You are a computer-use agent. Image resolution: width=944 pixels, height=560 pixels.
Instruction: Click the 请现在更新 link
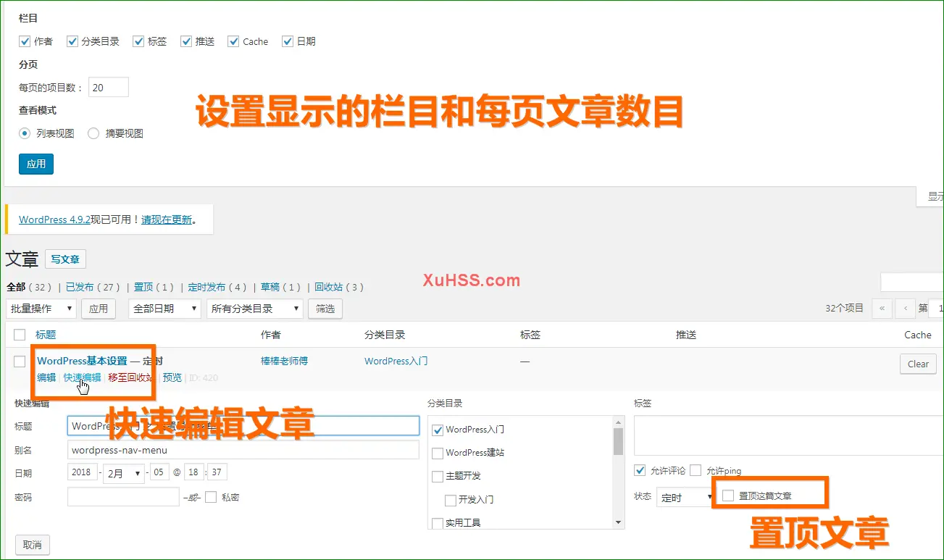167,220
